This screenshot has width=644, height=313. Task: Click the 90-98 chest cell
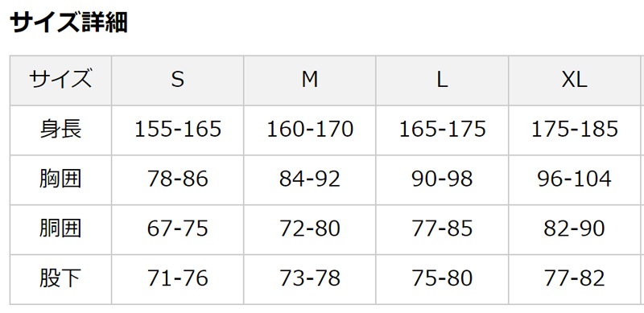(442, 180)
